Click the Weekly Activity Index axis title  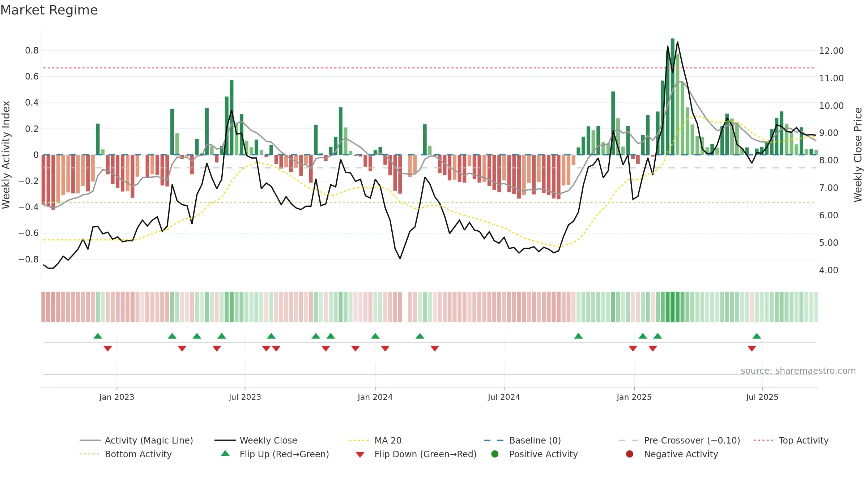pos(6,155)
